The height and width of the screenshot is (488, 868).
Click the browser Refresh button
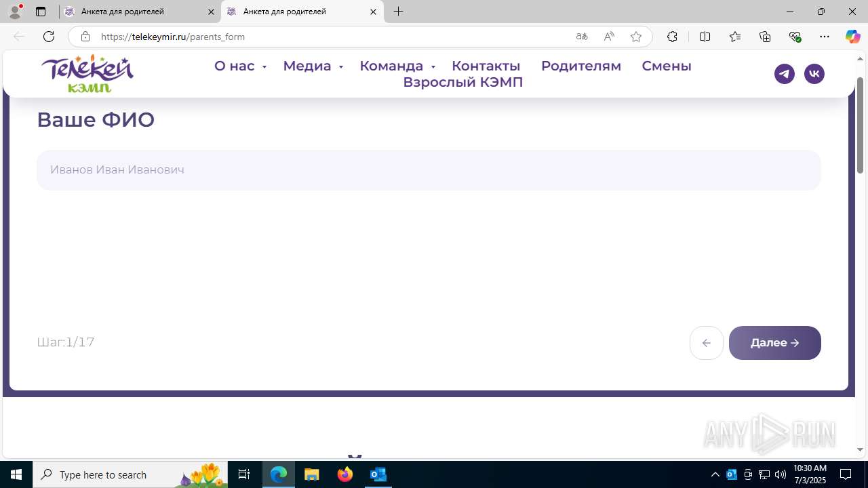click(x=48, y=37)
